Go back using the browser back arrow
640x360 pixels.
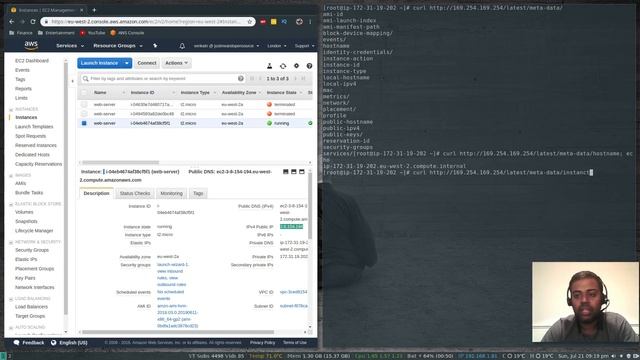coord(11,22)
